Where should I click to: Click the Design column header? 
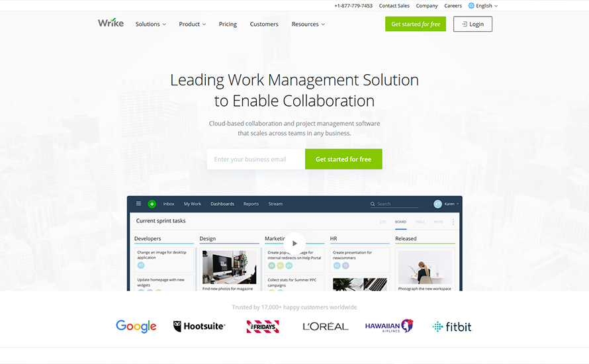(208, 238)
